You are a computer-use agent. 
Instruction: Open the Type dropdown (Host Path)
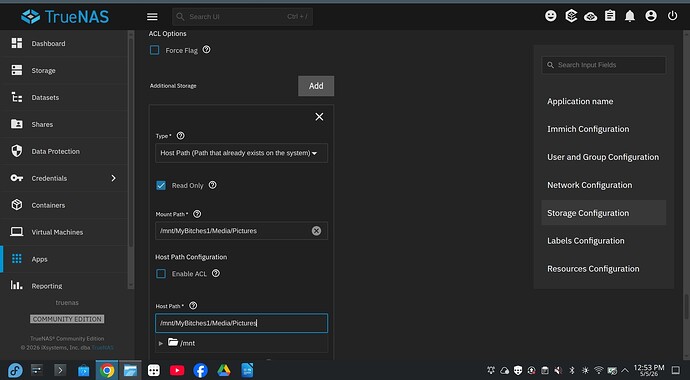(x=241, y=153)
